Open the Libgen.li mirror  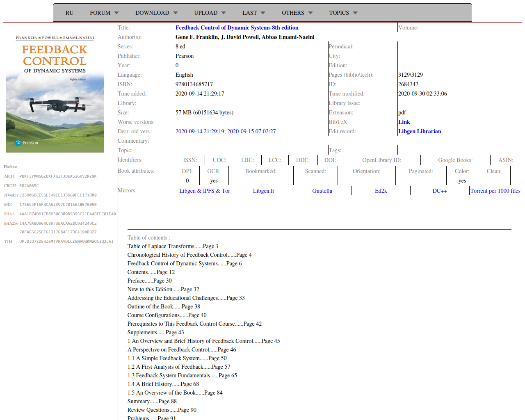[263, 191]
